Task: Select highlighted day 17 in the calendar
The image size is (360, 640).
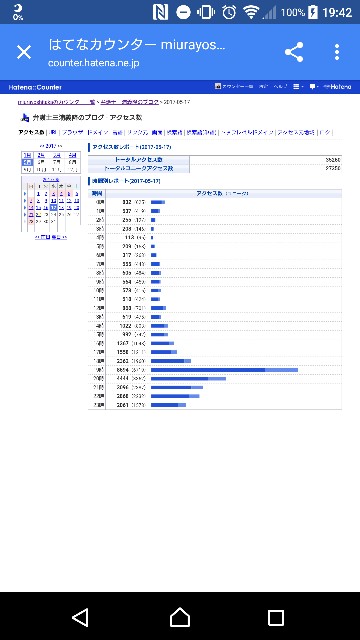Action: 53,208
